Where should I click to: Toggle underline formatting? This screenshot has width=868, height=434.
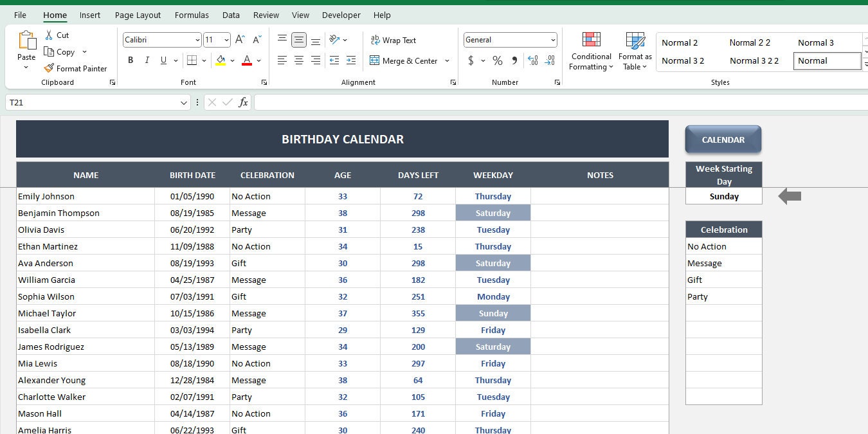(x=163, y=60)
